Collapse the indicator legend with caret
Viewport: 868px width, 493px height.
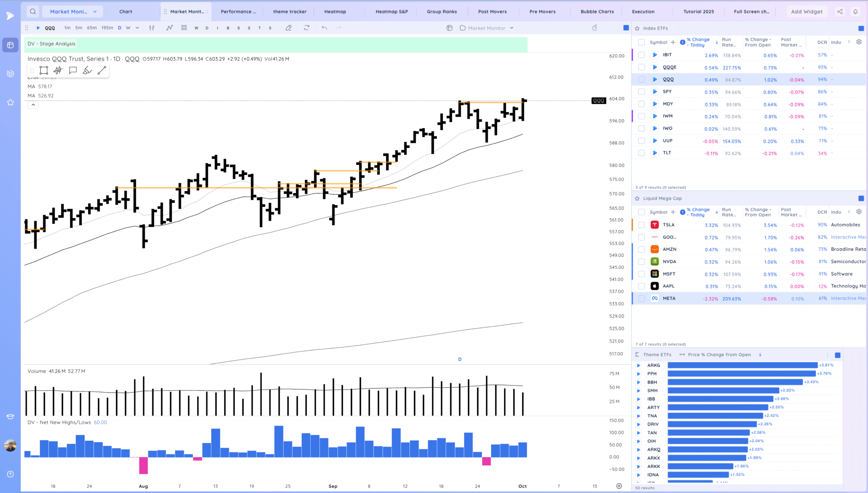33,105
